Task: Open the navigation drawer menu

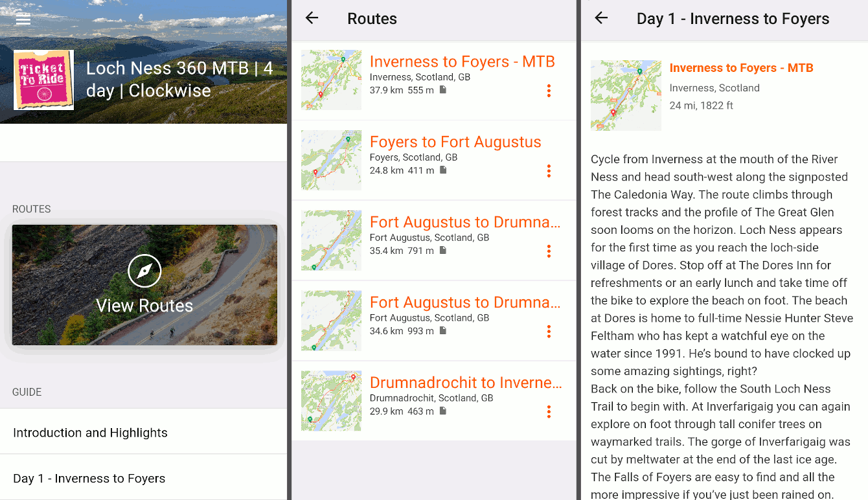Action: point(23,19)
